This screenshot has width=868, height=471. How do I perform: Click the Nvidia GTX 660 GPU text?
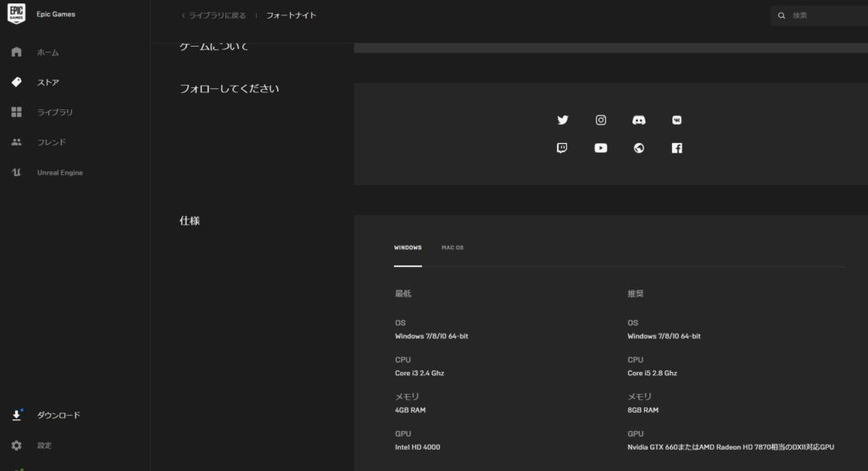coord(731,447)
